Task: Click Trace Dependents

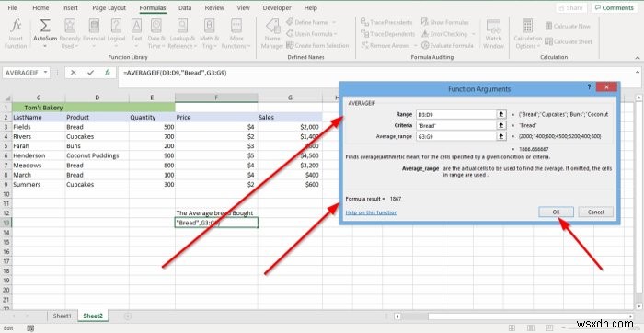Action: 388,34
